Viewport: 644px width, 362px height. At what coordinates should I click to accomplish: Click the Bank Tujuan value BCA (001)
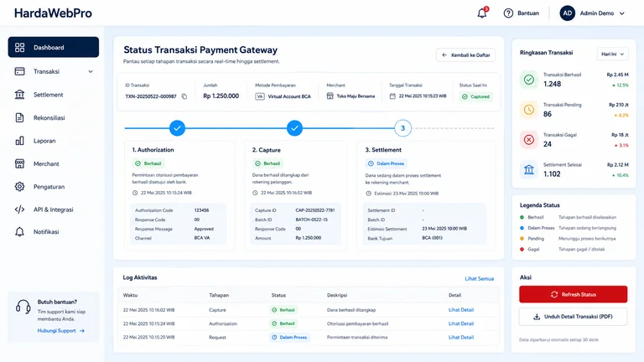pyautogui.click(x=432, y=238)
